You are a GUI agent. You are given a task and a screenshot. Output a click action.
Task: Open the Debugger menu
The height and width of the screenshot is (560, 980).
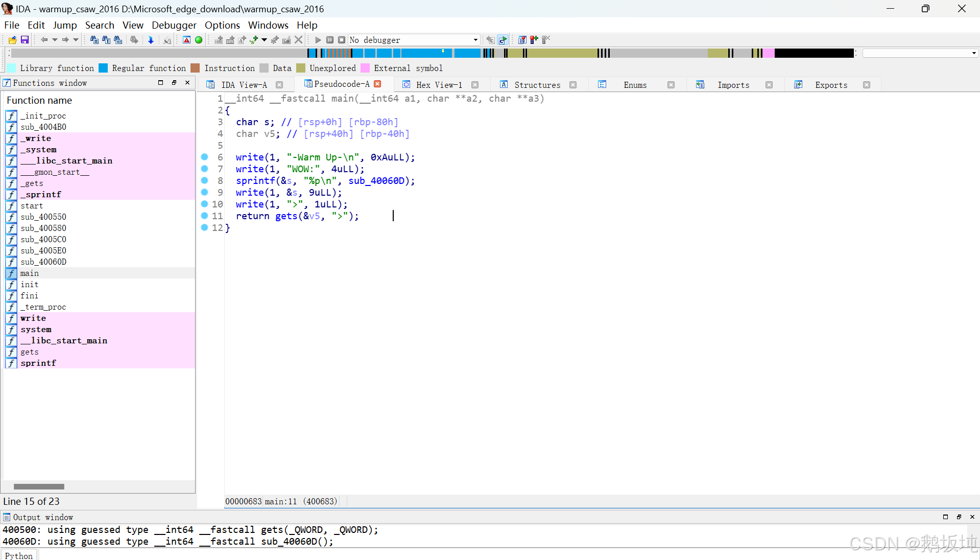point(174,25)
